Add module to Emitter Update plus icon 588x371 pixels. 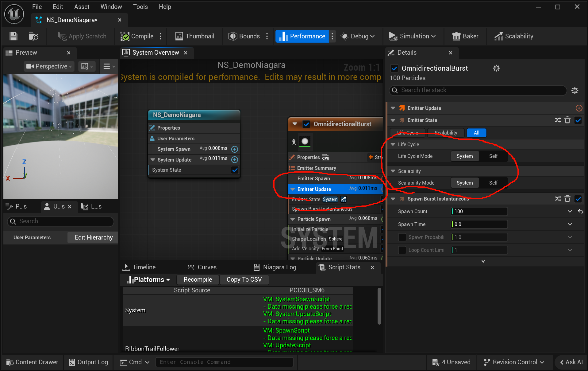[x=579, y=108]
